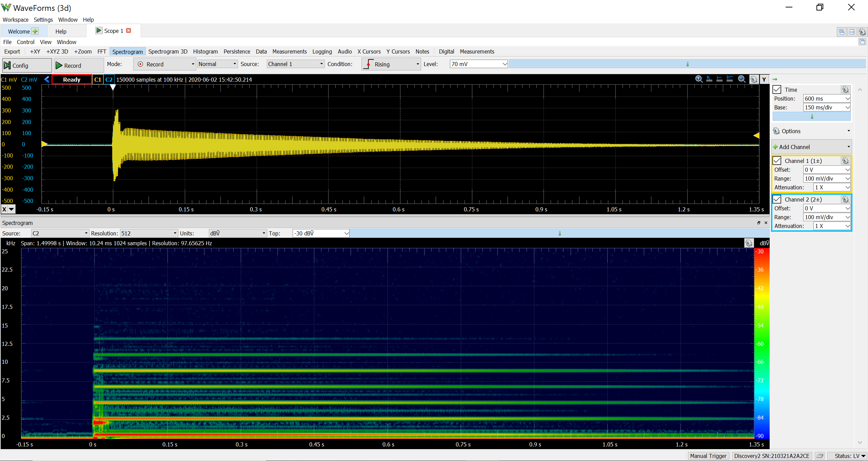Click the Record run button
Image resolution: width=868 pixels, height=461 pixels.
pyautogui.click(x=79, y=65)
